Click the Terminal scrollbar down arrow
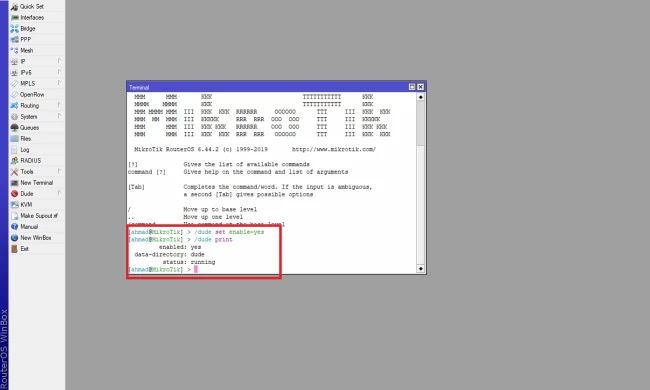Screen dimensions: 650x390 click(420, 269)
